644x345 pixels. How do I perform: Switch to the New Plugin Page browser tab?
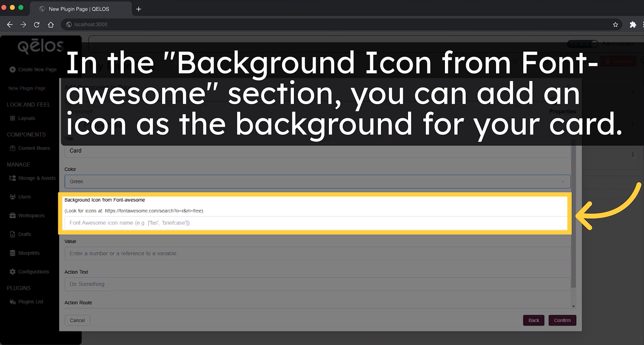[x=81, y=9]
